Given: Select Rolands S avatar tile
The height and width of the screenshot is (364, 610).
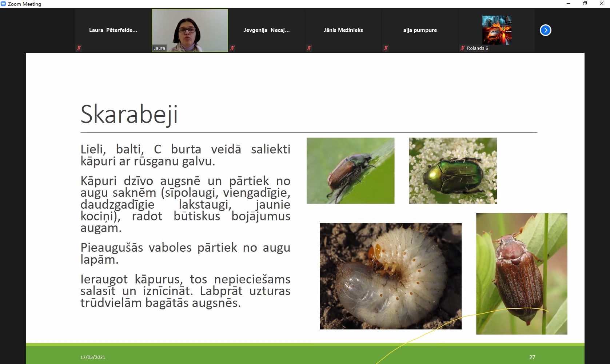Looking at the screenshot, I should tap(497, 30).
